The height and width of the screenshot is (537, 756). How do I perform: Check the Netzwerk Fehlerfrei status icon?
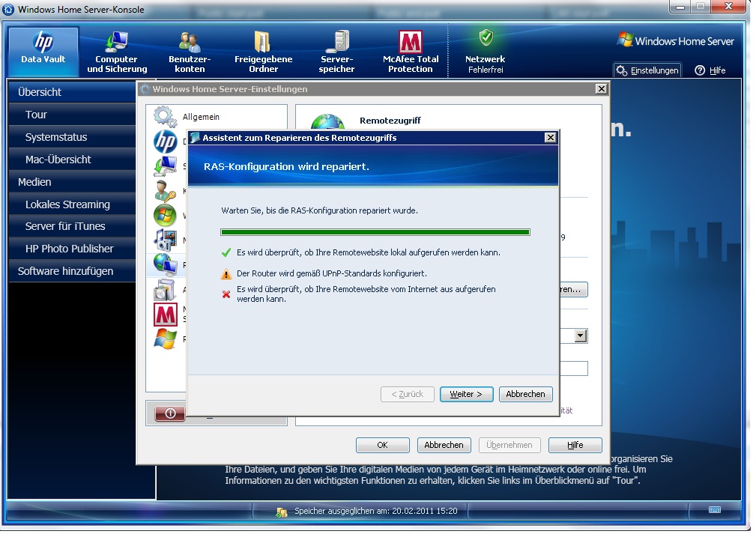click(x=486, y=37)
